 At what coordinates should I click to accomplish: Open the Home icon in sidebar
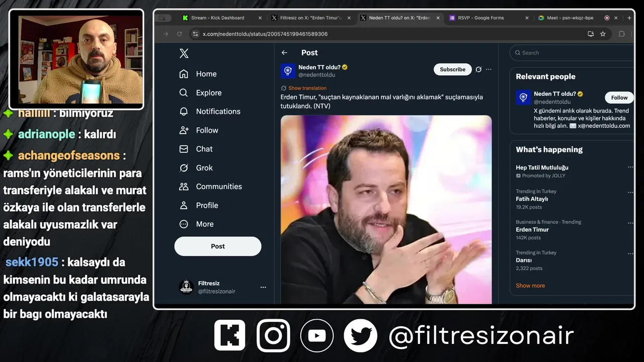pos(184,74)
